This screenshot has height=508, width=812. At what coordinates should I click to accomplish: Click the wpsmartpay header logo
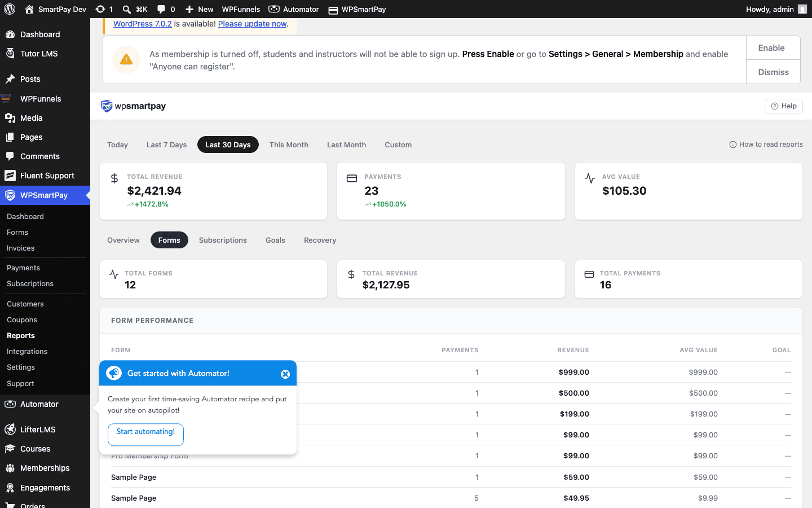pyautogui.click(x=133, y=106)
